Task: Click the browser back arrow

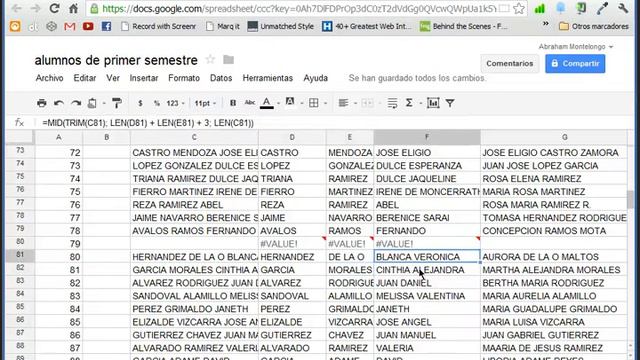Action: click(16, 8)
